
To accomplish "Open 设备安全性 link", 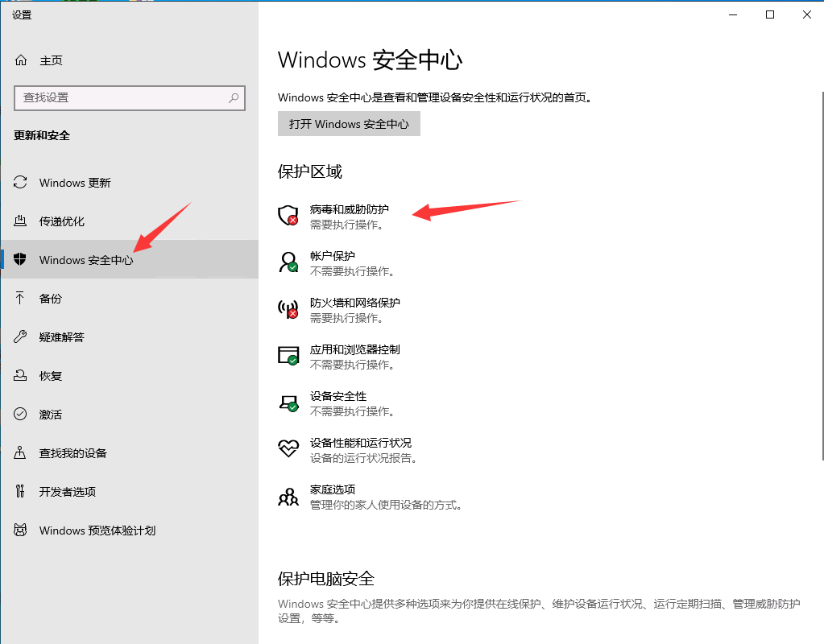I will (338, 396).
